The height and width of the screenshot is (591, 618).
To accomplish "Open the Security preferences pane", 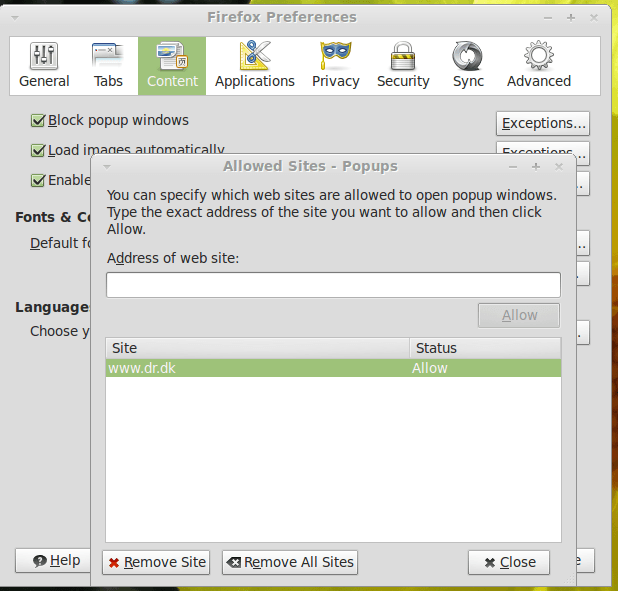I will coord(403,66).
